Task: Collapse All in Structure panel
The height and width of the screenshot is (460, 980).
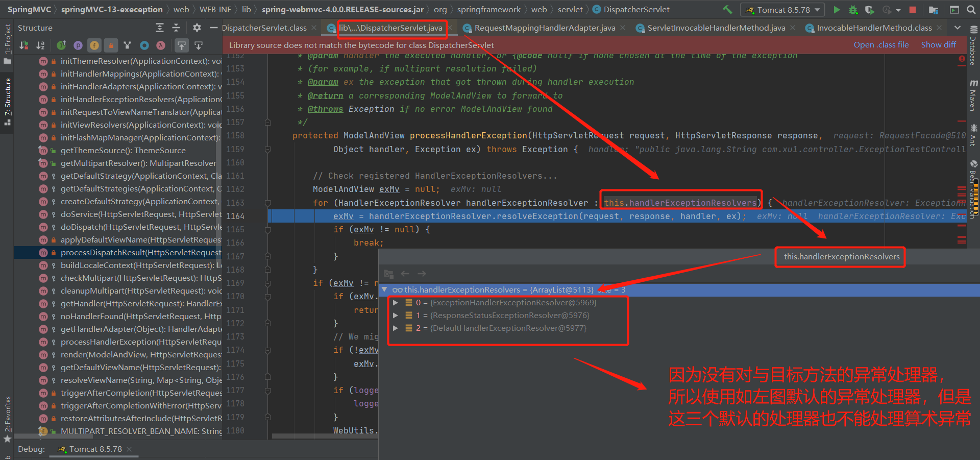Action: [176, 28]
